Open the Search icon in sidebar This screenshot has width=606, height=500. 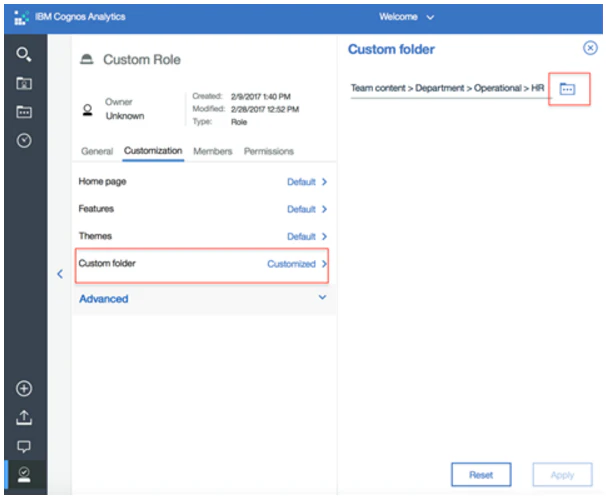[24, 54]
